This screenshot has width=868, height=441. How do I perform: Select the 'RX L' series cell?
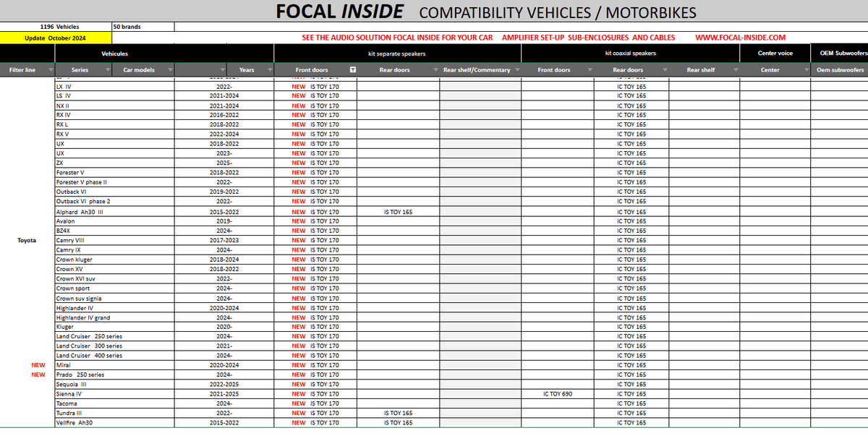click(115, 124)
